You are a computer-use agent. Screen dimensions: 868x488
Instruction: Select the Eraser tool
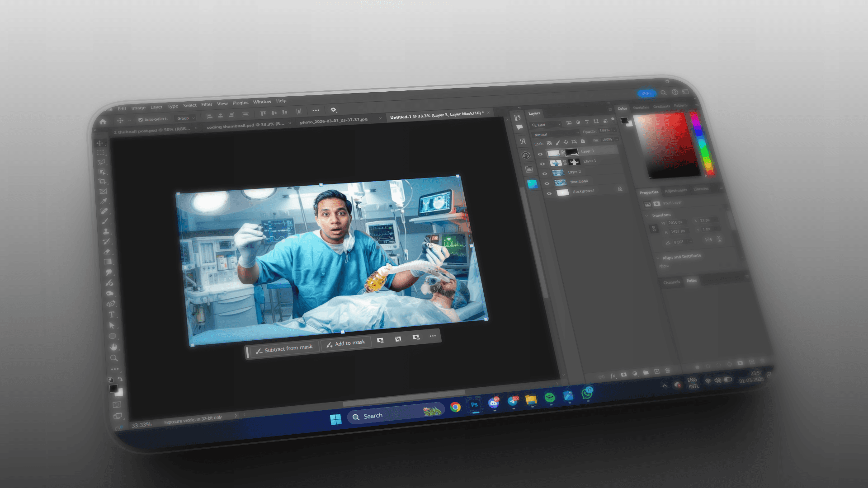[x=107, y=252]
